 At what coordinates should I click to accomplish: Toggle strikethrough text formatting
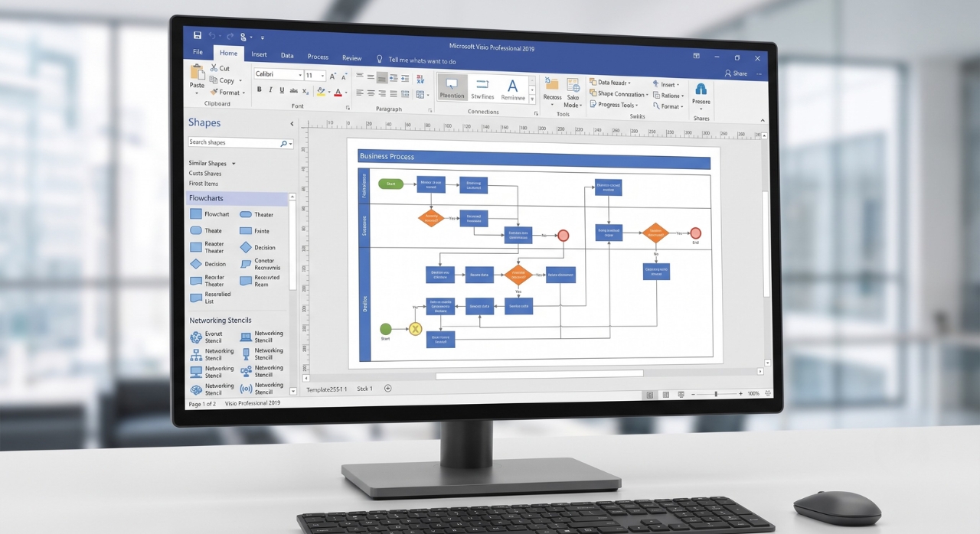294,91
